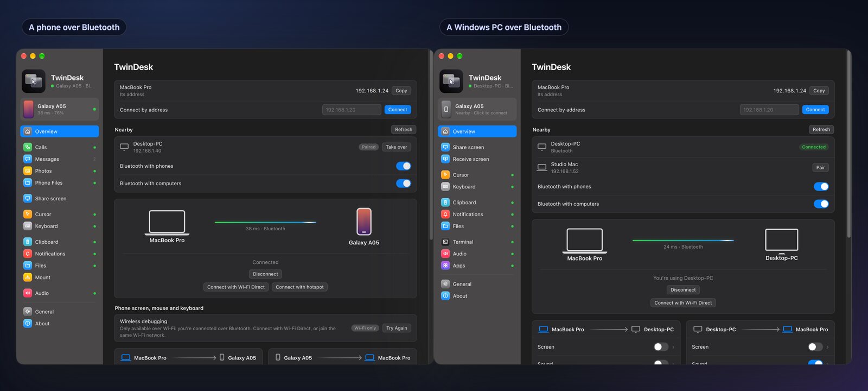Open Calls in the phone window sidebar
Viewport: 868px width, 391px height.
(x=60, y=147)
